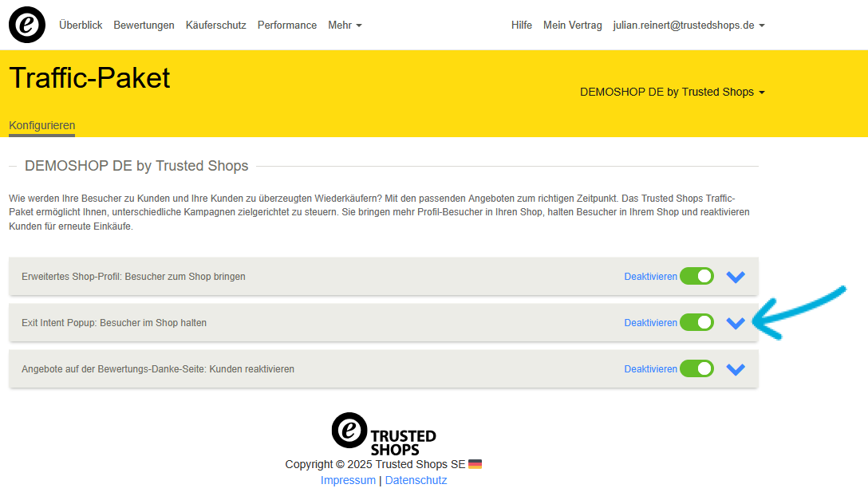Expand the Erweitertes Shop-Profil section chevron

(x=736, y=277)
